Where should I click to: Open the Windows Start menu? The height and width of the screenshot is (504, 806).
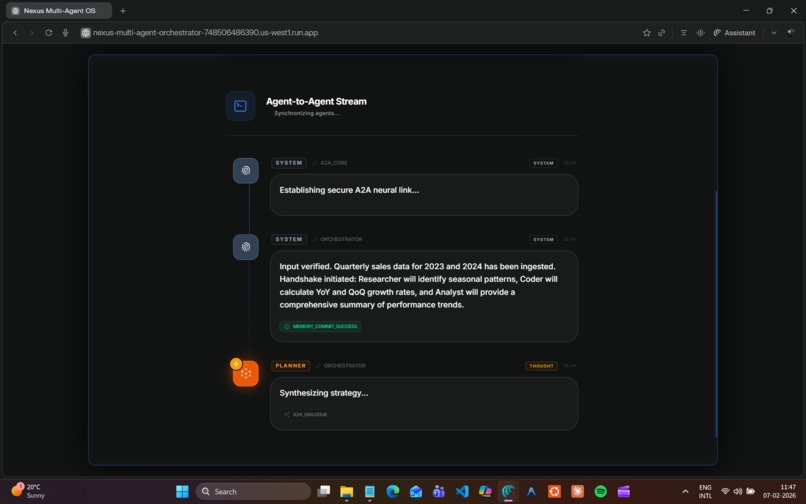click(x=182, y=492)
